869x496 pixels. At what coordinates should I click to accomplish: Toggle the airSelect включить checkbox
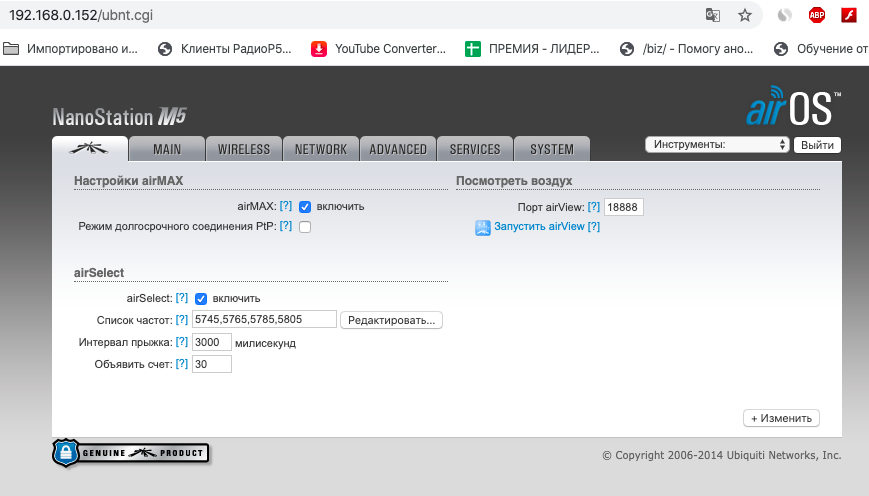(201, 299)
